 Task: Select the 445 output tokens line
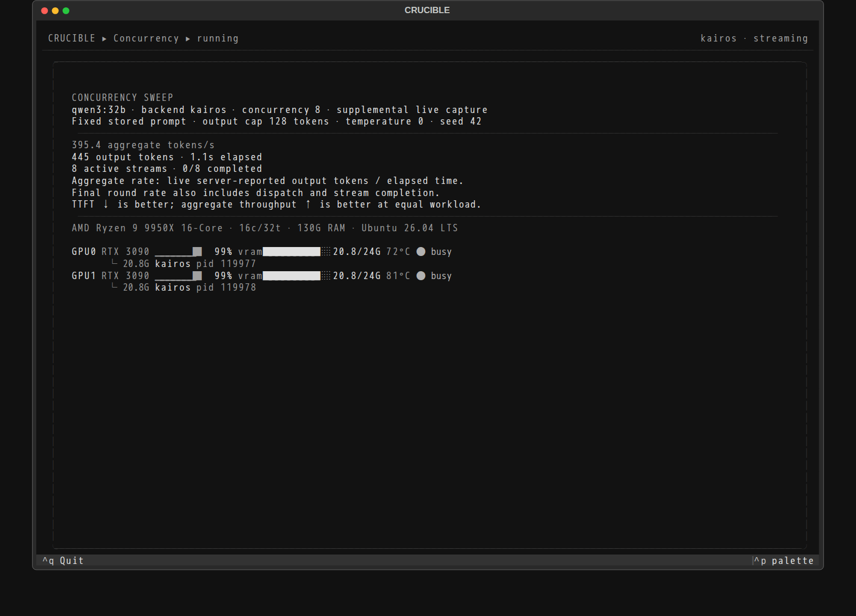pyautogui.click(x=167, y=157)
